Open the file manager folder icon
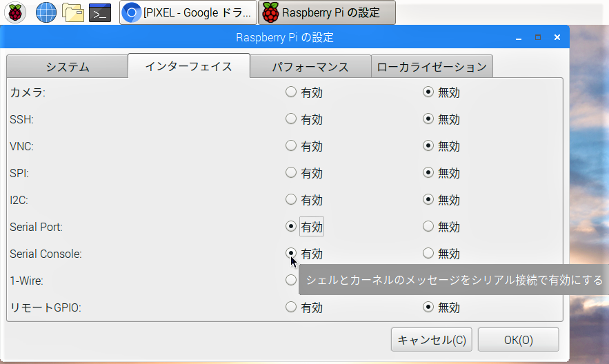Image resolution: width=609 pixels, height=364 pixels. [x=73, y=12]
